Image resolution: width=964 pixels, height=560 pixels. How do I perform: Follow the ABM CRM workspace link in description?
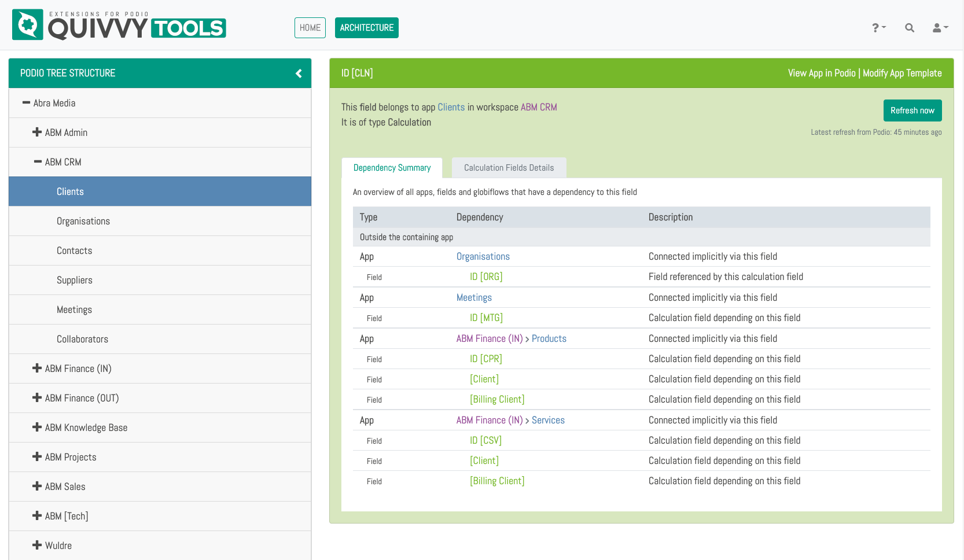click(539, 108)
